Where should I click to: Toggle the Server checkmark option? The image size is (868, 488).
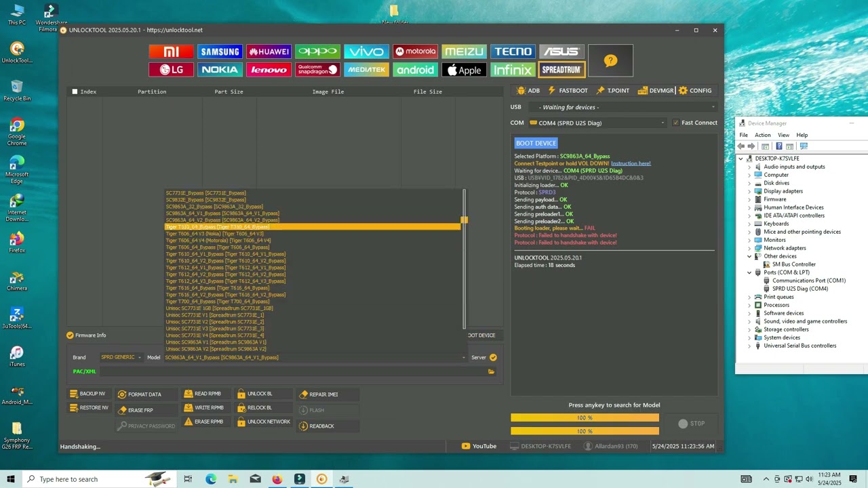click(x=493, y=357)
